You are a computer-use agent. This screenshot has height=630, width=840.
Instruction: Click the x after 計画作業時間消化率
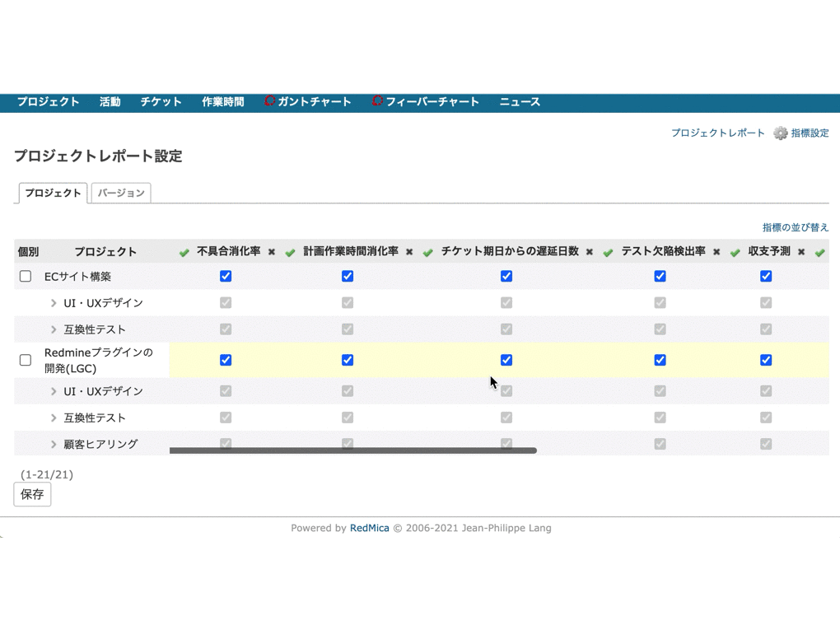[x=409, y=252]
